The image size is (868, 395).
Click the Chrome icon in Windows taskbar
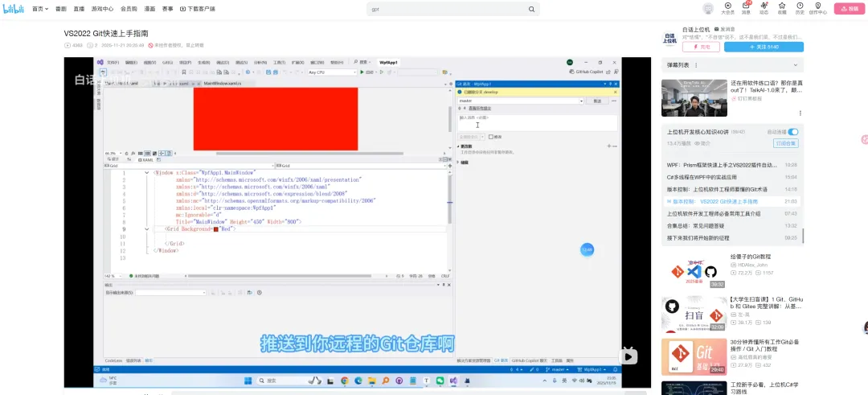(x=344, y=381)
